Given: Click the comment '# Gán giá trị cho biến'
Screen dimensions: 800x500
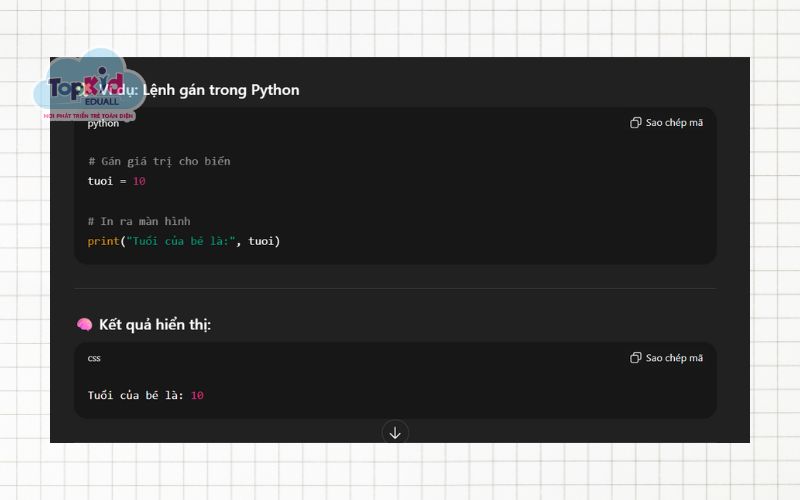Looking at the screenshot, I should coord(159,161).
